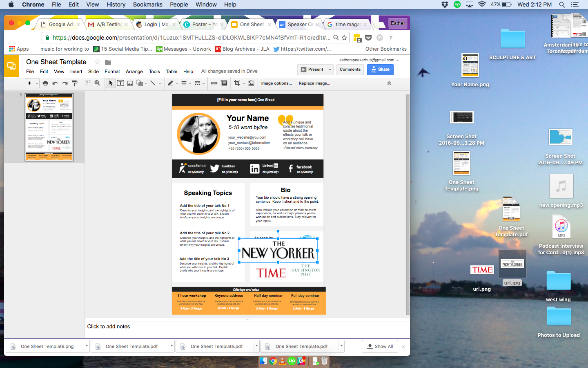
Task: Open the Arrange menu
Action: 134,72
